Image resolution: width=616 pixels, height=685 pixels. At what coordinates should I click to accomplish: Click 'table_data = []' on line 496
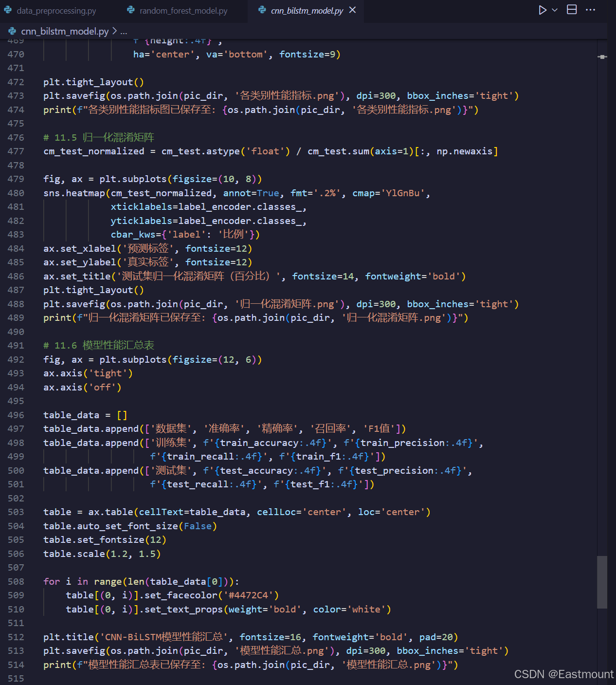(x=85, y=415)
